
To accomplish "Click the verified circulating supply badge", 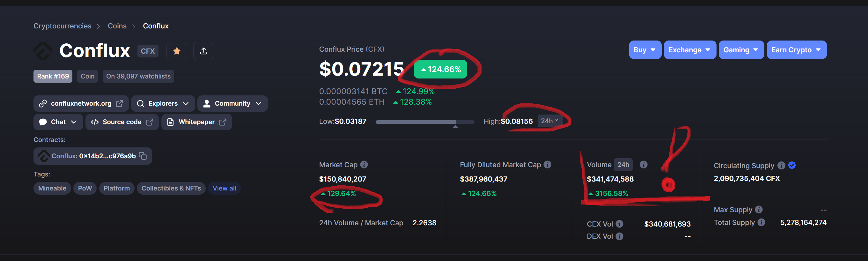I will click(x=792, y=165).
